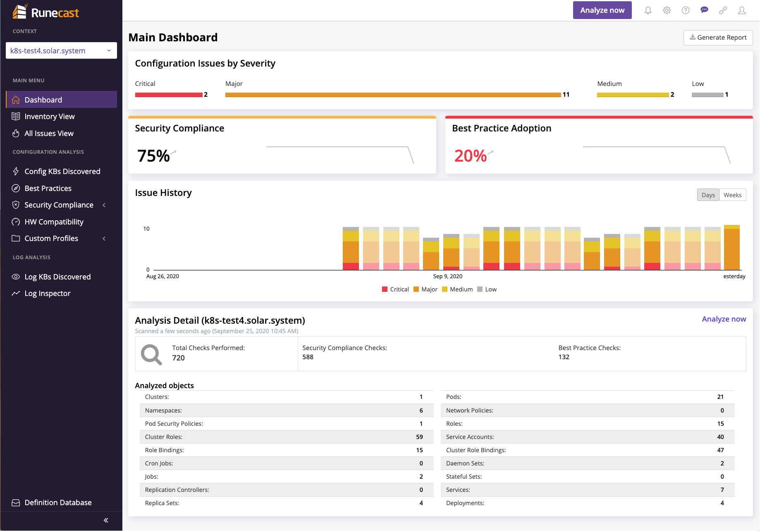The image size is (760, 532).
Task: Open settings via the gear icon
Action: pos(667,10)
